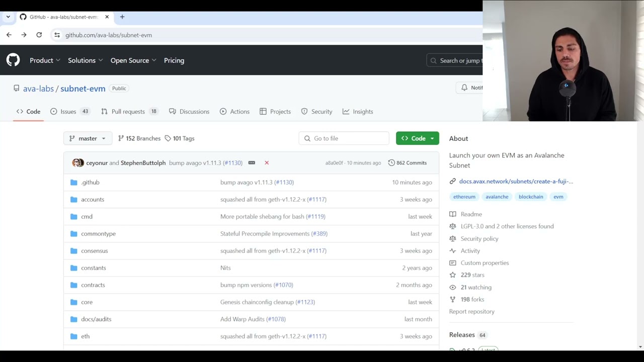
Task: Click the Search or jump to field
Action: click(454, 60)
